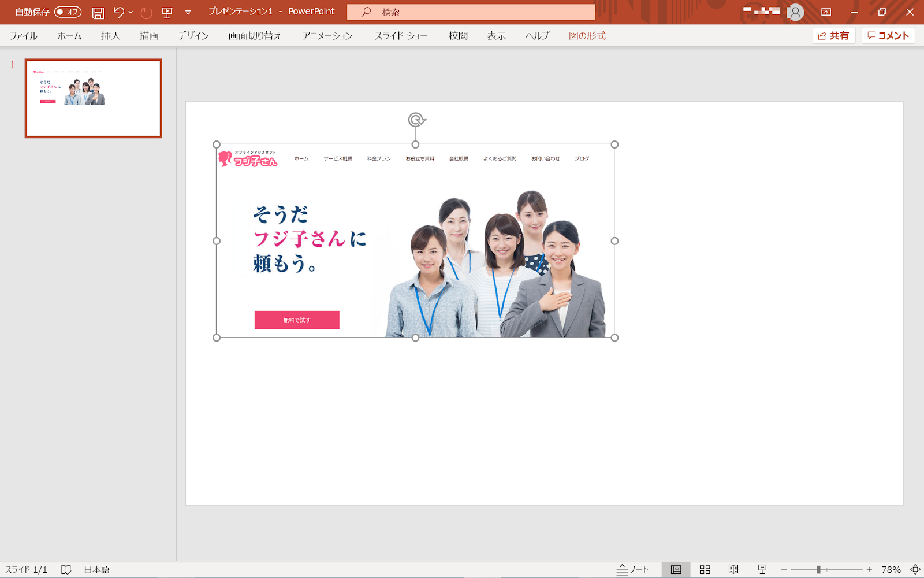Toggle the ノート notes pane

(x=633, y=570)
